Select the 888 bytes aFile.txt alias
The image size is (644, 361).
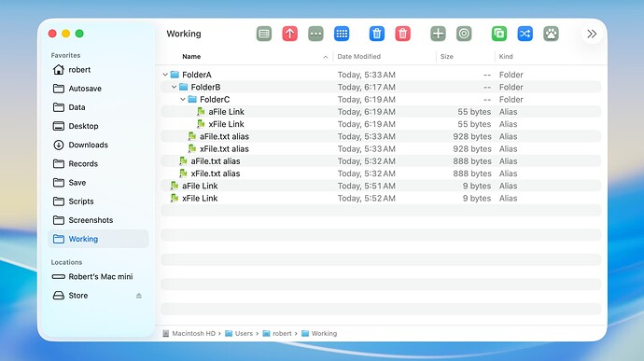coord(381,161)
